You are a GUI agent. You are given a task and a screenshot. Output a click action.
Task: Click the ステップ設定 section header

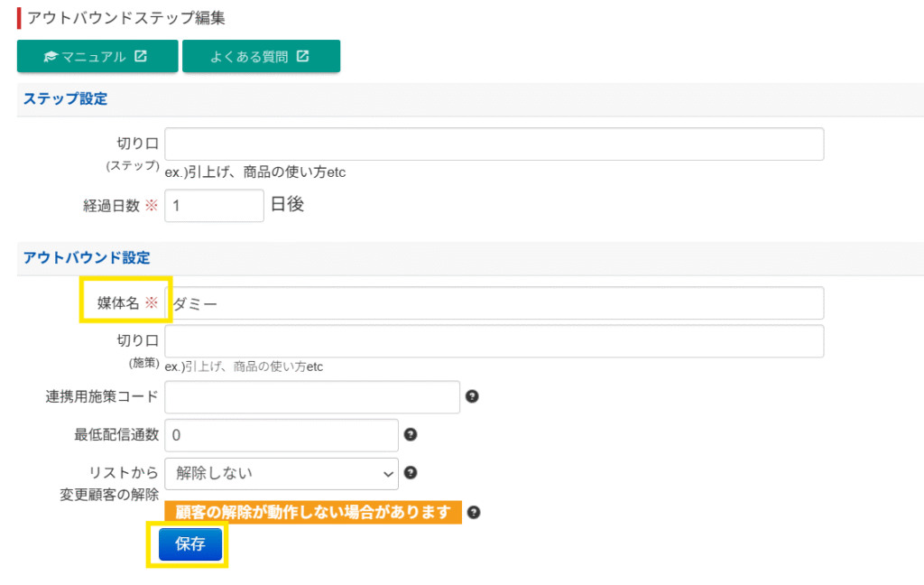(64, 99)
